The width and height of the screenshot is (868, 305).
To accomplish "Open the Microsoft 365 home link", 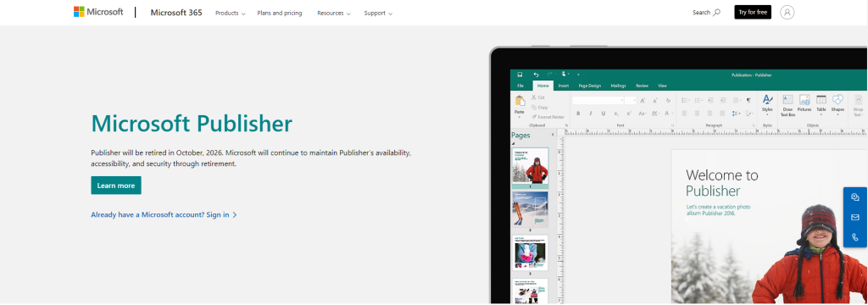I will 176,12.
